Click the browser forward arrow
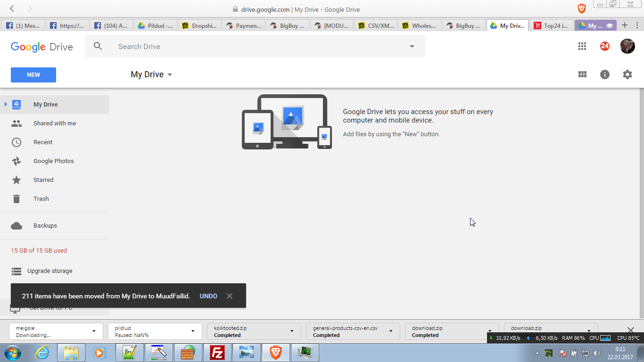Screen dimensions: 644x362 coord(30,8)
